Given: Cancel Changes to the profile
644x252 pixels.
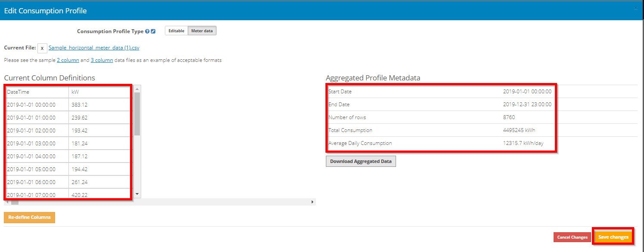Looking at the screenshot, I should point(572,237).
